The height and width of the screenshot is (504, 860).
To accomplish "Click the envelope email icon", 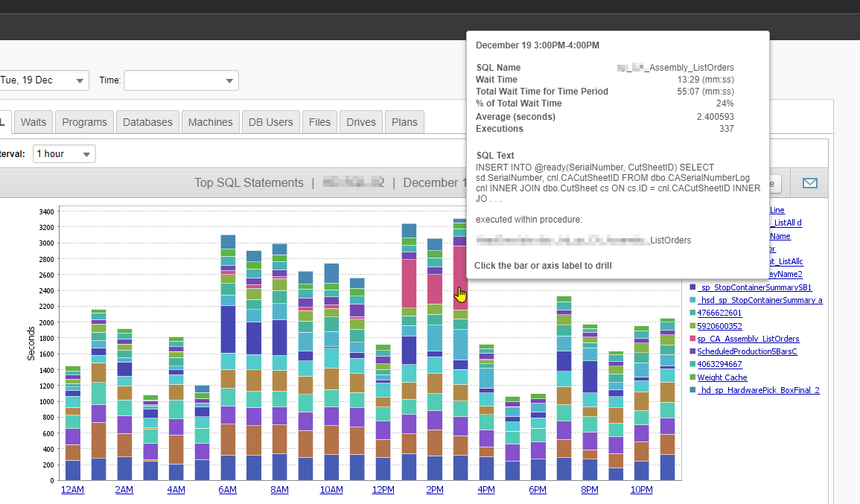I will pyautogui.click(x=809, y=183).
